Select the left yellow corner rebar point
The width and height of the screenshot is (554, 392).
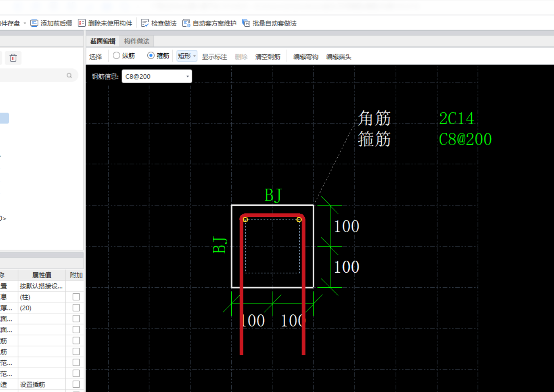click(x=245, y=219)
